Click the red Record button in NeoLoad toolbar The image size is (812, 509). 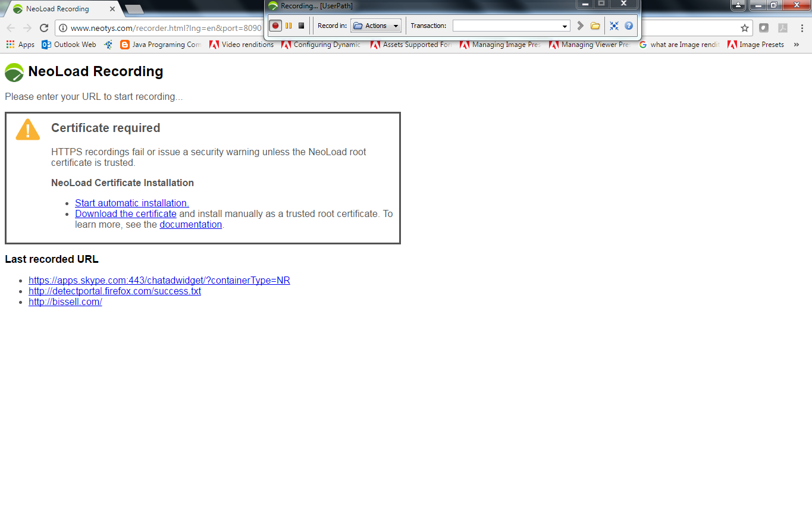tap(275, 26)
